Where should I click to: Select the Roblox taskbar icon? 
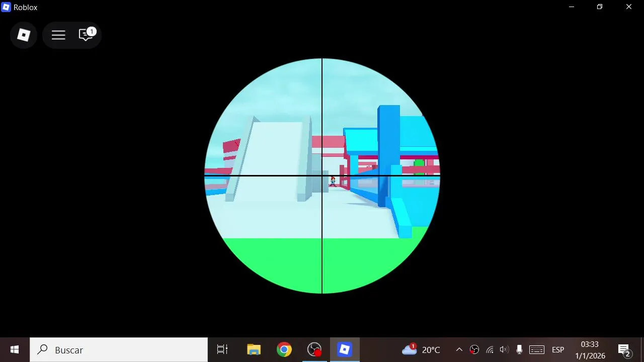[345, 349]
